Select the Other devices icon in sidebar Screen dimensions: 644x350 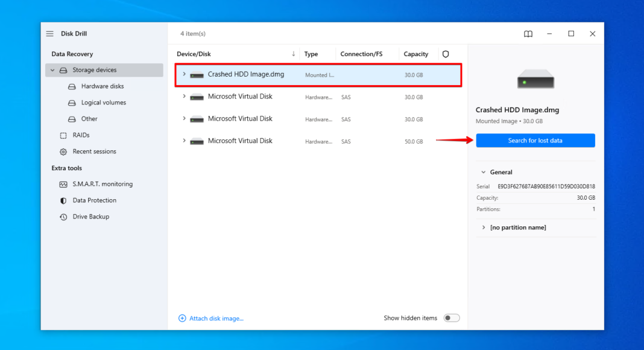click(x=72, y=118)
